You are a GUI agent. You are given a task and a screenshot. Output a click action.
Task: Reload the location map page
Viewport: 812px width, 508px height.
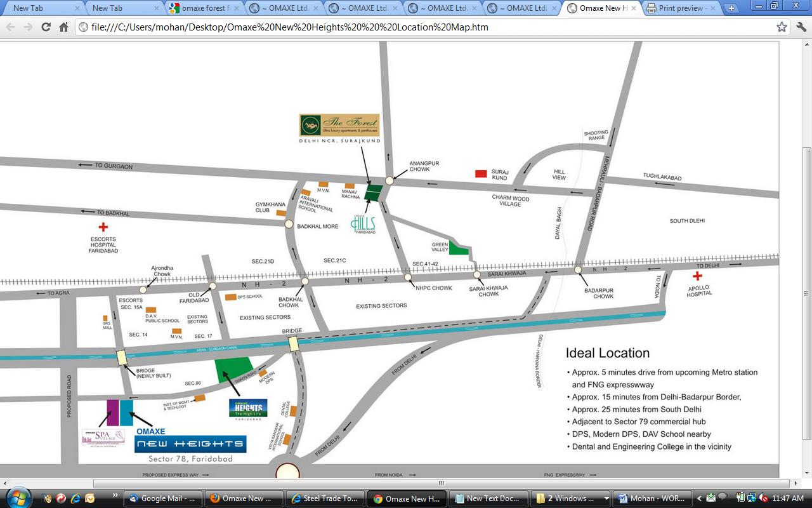[x=46, y=27]
